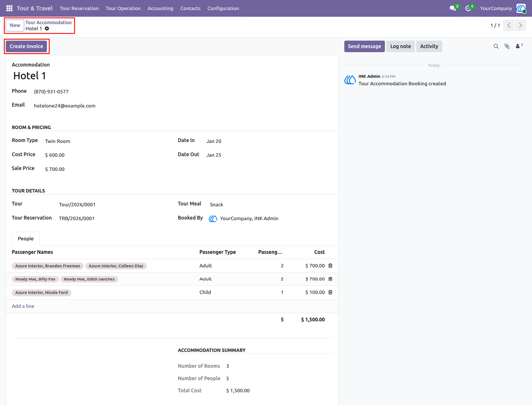Open the conversations chat icon with badge 8
The height and width of the screenshot is (406, 532).
tap(453, 8)
